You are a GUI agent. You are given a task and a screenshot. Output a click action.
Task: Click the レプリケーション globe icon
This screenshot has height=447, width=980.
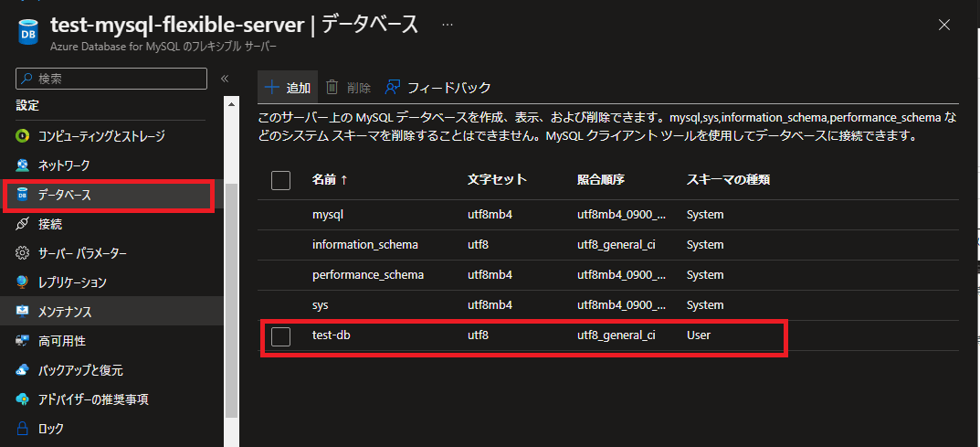click(23, 282)
